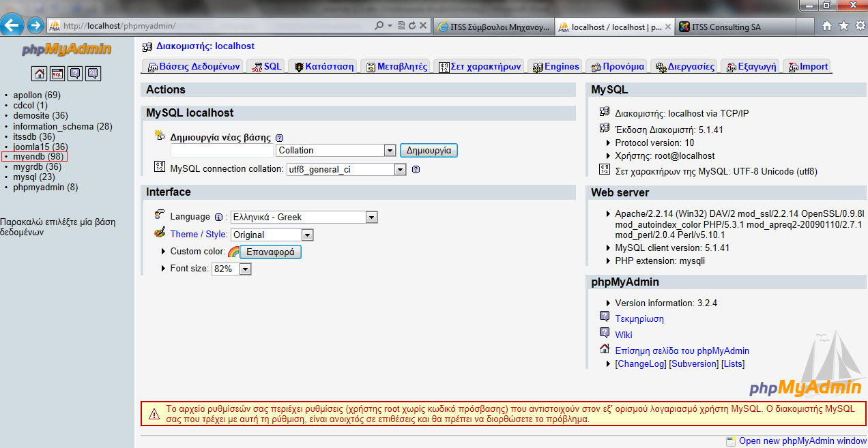The height and width of the screenshot is (448, 868).
Task: Select the myendb (98) database
Action: [38, 157]
